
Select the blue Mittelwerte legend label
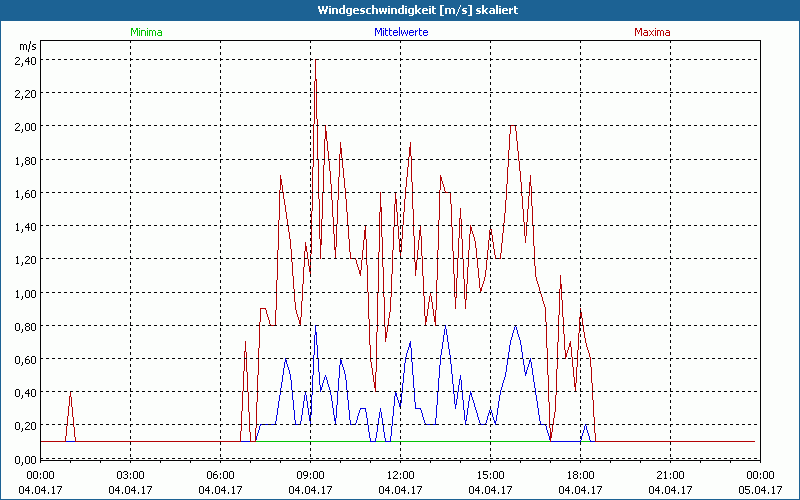(x=400, y=32)
